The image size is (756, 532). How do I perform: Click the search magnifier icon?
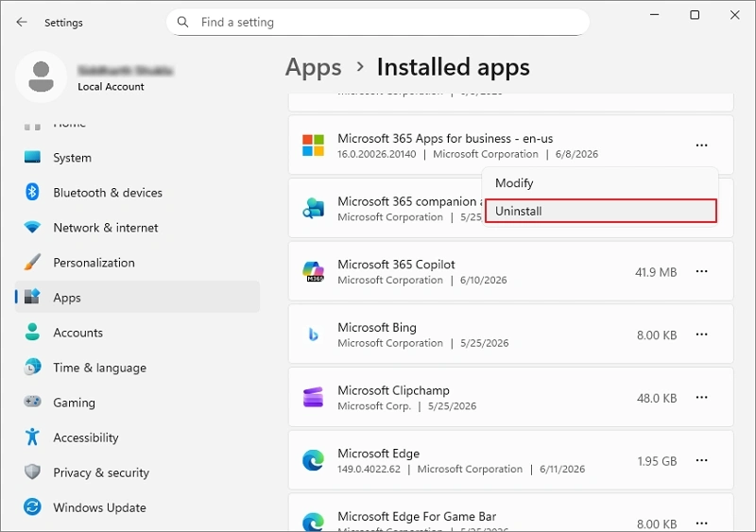(x=182, y=22)
